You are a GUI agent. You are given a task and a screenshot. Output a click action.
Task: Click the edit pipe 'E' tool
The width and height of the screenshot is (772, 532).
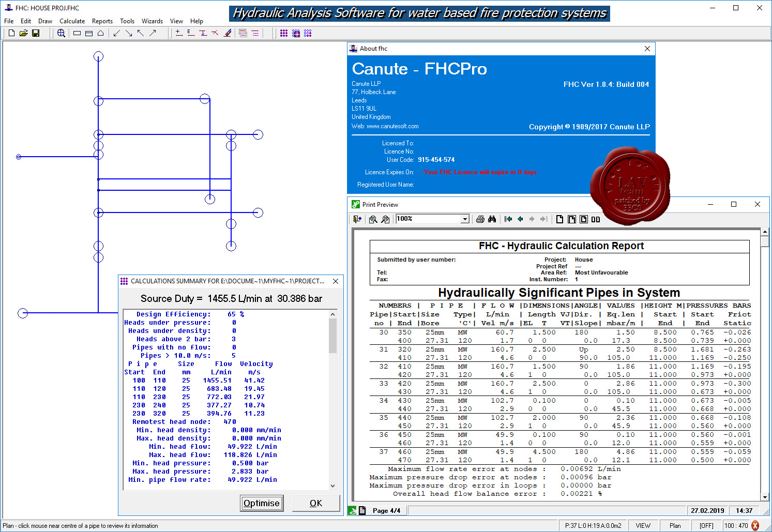click(x=191, y=33)
